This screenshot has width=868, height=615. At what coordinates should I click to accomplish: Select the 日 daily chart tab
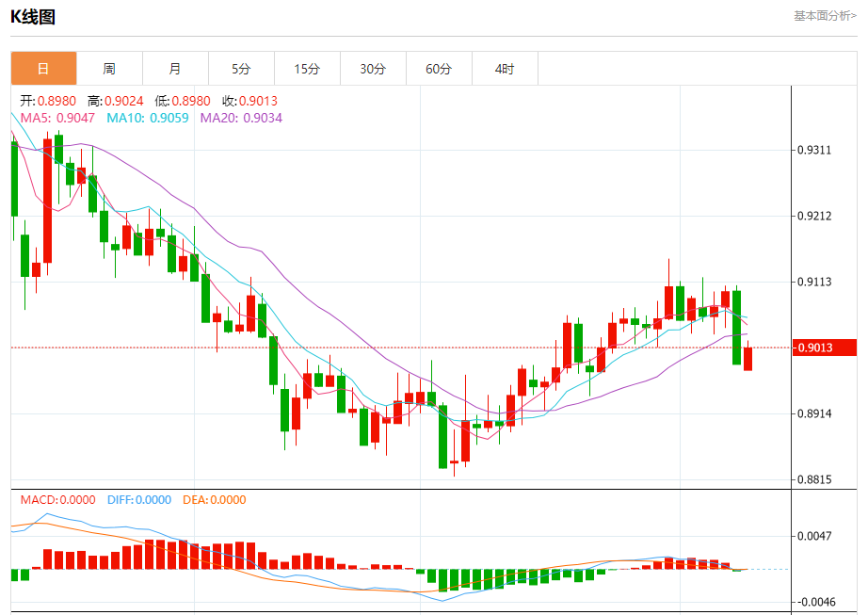click(43, 69)
